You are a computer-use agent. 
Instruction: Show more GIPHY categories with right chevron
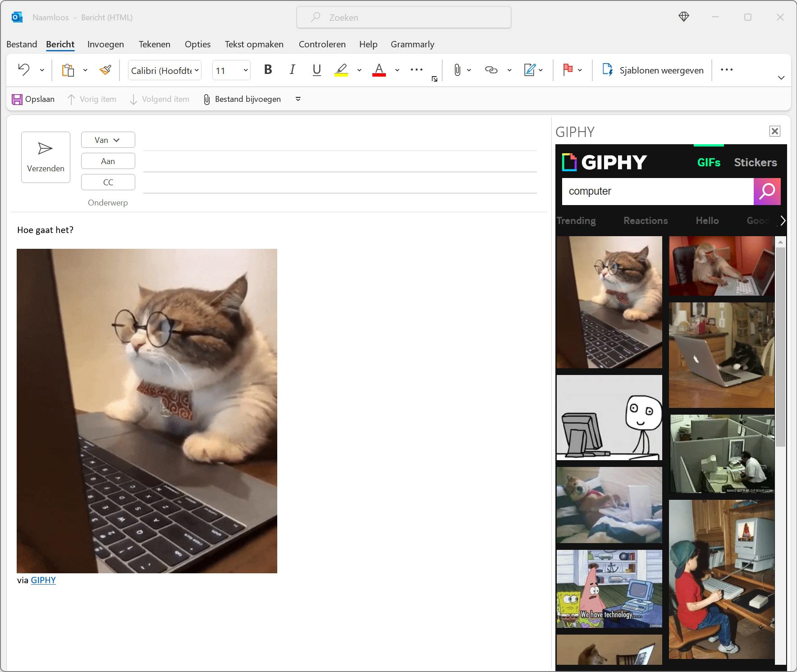783,220
